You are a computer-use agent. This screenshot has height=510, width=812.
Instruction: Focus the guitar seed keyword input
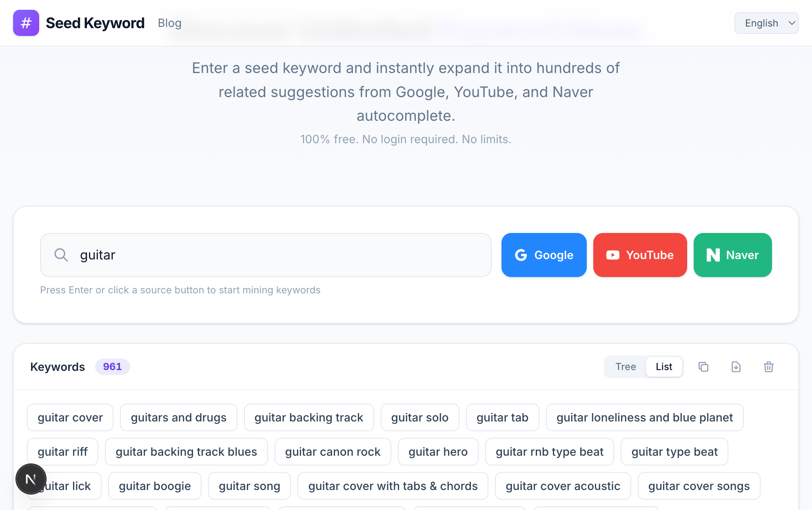pyautogui.click(x=266, y=255)
